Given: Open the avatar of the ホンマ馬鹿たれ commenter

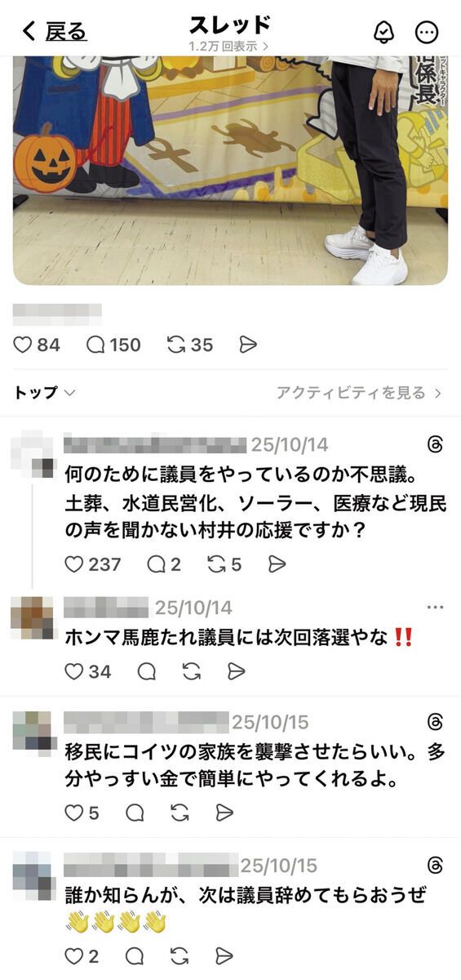Looking at the screenshot, I should (32, 618).
